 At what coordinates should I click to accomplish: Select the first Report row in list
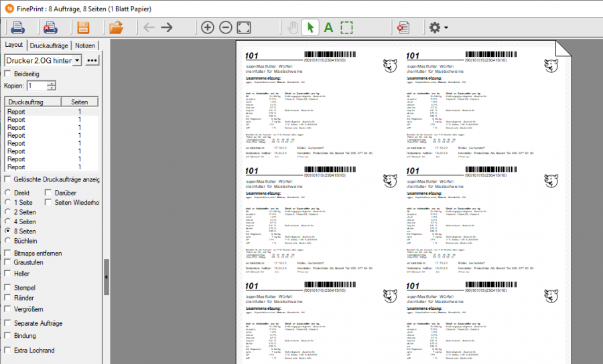[52, 112]
